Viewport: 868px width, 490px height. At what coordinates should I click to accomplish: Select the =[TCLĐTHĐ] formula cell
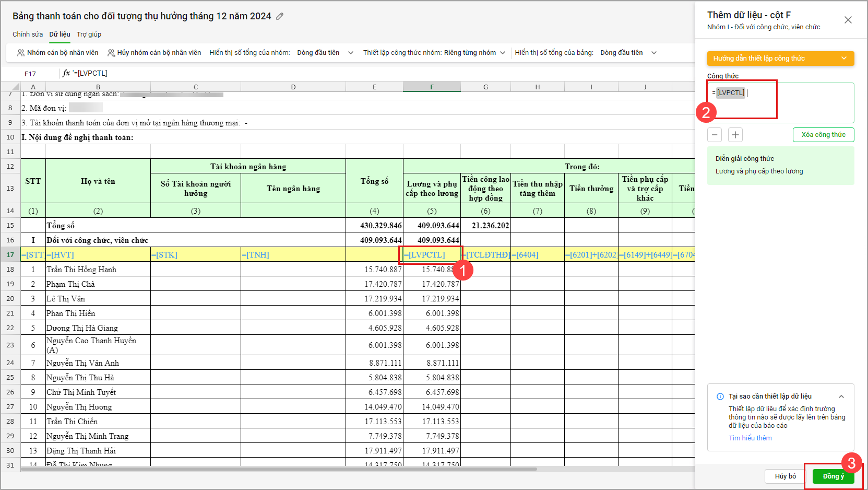(485, 254)
